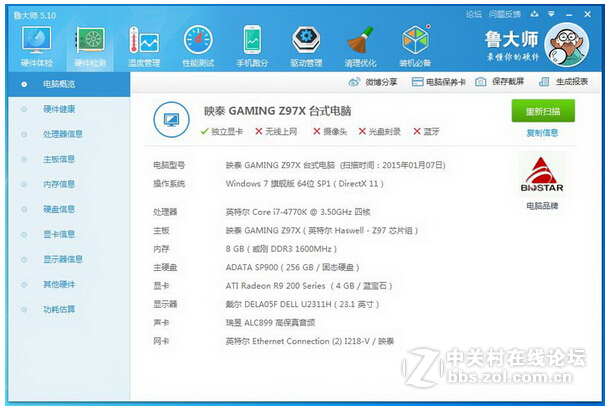Image resolution: width=609 pixels, height=411 pixels.
Task: Open the title bar dropdown menu arrow
Action: (x=551, y=14)
